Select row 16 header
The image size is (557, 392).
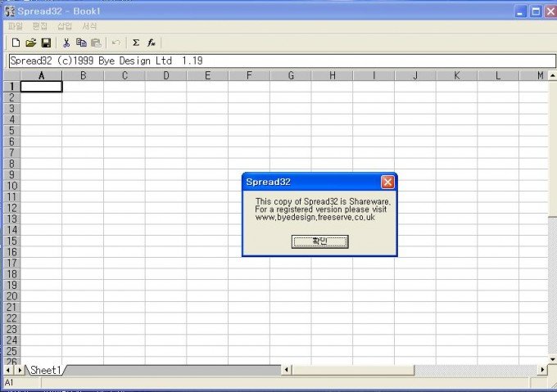(11, 252)
